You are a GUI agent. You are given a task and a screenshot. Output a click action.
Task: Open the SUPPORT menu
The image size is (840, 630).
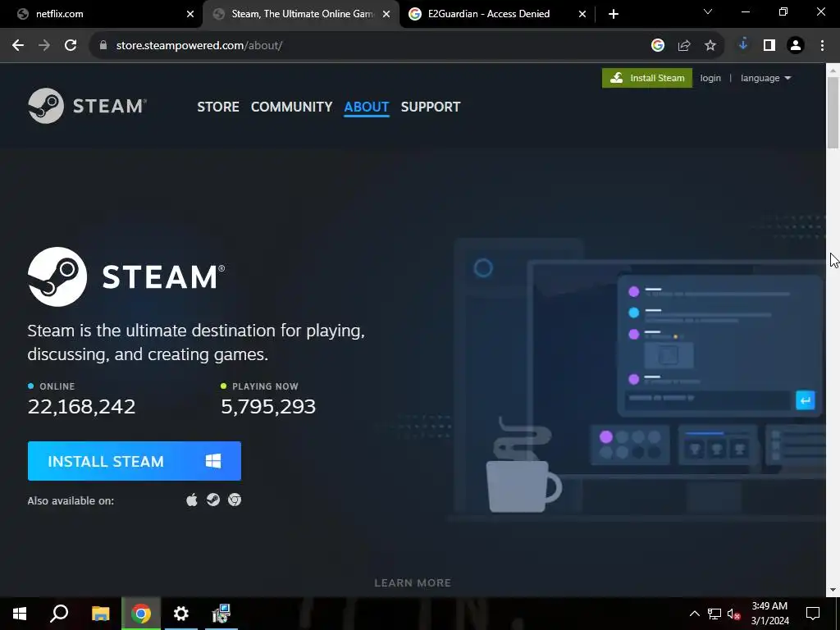[431, 107]
